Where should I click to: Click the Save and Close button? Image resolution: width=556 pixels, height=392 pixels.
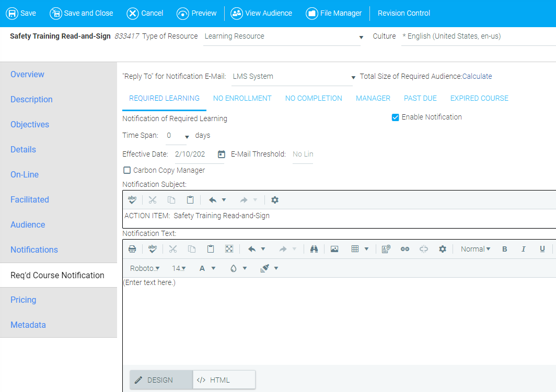[82, 13]
